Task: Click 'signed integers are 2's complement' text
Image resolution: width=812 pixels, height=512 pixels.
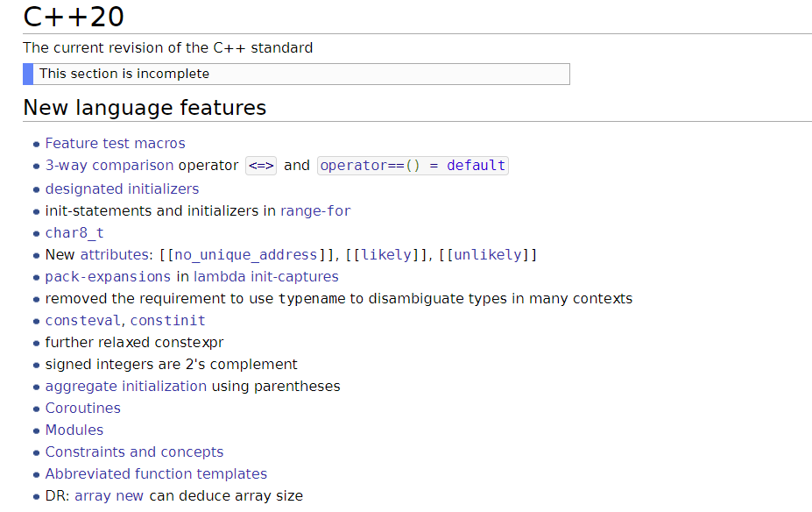Action: (172, 365)
